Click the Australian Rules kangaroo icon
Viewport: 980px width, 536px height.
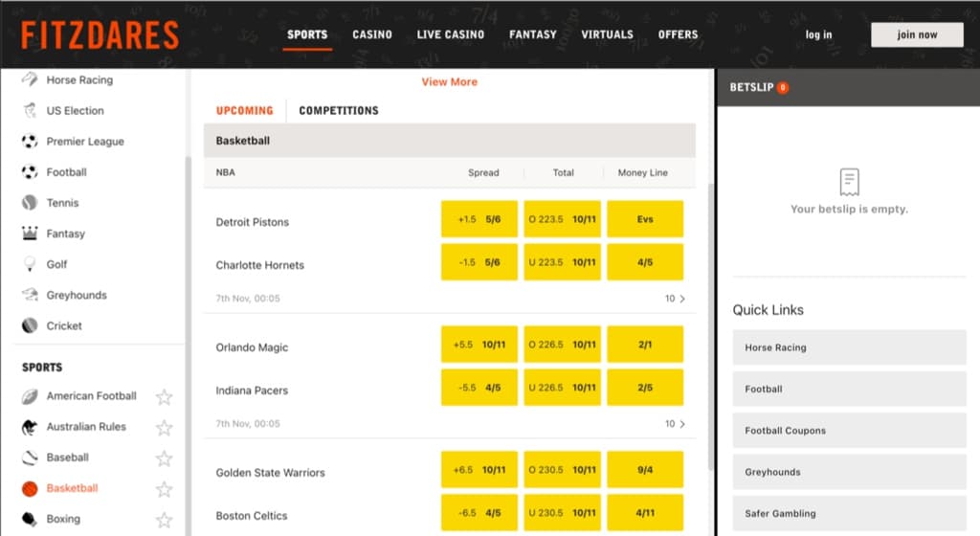click(30, 427)
